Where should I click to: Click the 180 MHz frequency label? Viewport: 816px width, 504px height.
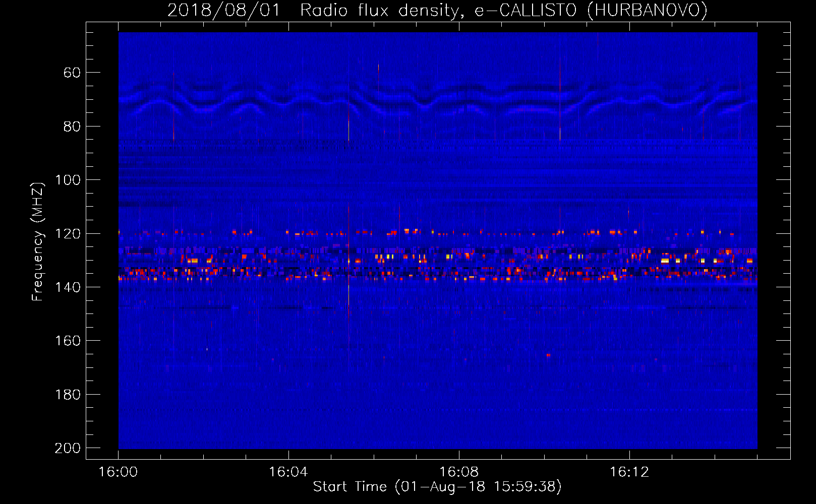click(68, 395)
